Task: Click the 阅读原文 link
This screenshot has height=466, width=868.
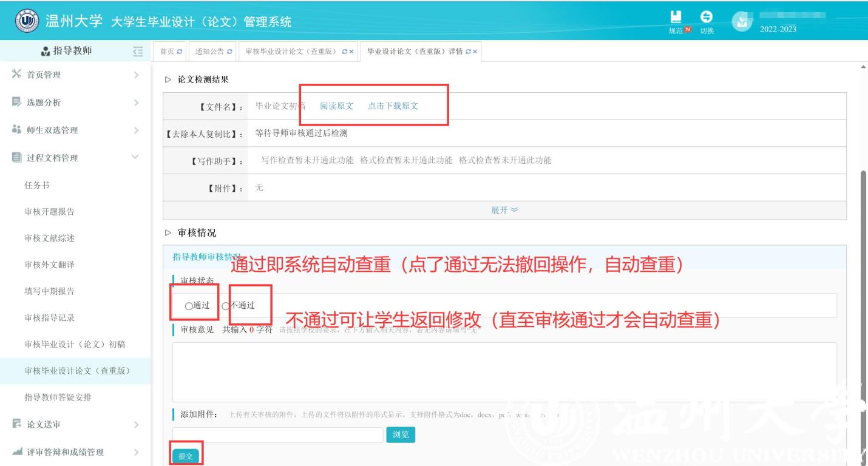Action: click(x=336, y=106)
